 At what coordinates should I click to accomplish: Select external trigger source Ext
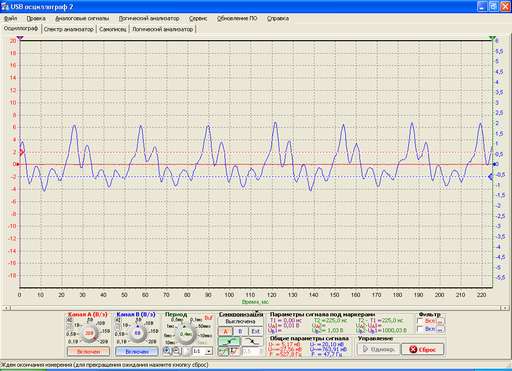tap(255, 331)
